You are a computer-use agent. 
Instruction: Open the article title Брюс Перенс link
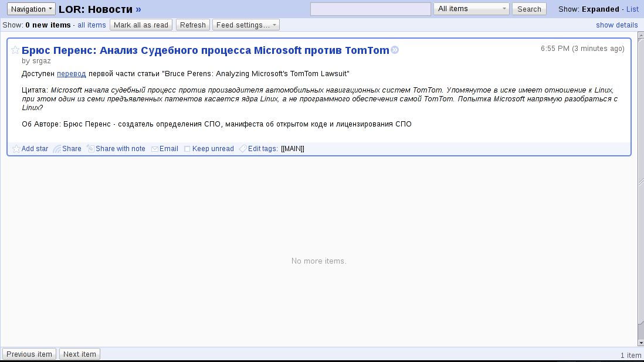(x=205, y=50)
